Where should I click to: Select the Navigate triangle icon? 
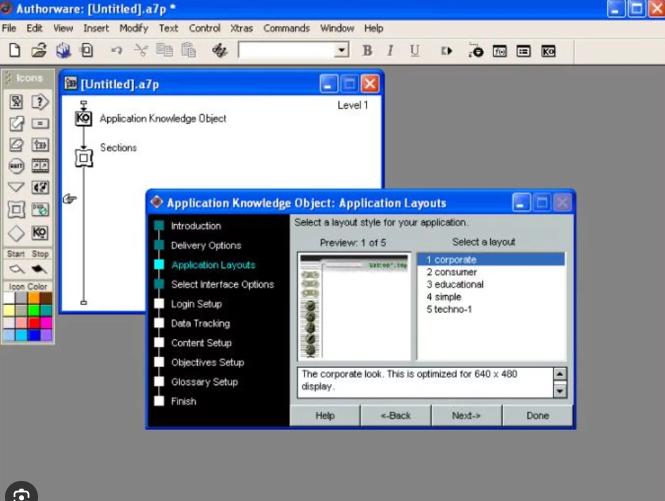(x=16, y=187)
